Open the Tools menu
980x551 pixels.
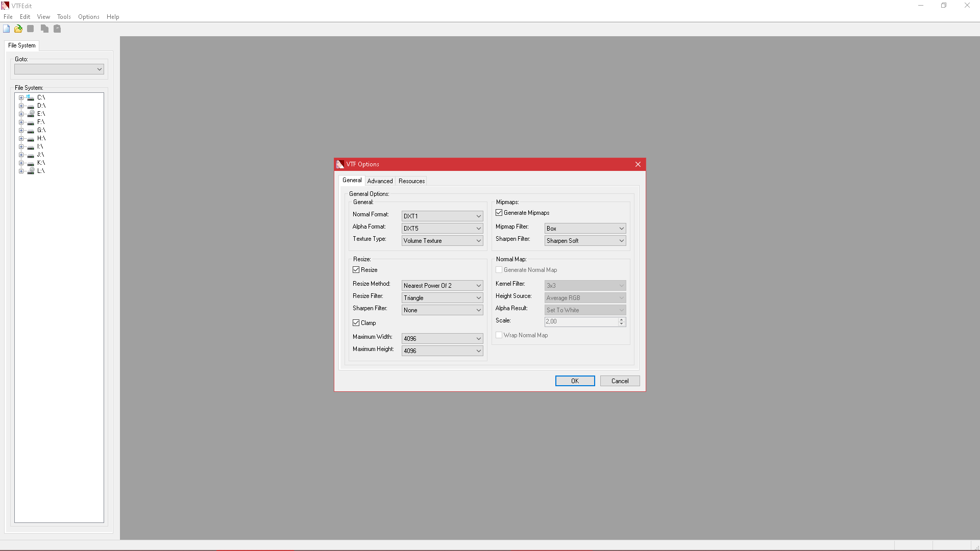point(64,17)
